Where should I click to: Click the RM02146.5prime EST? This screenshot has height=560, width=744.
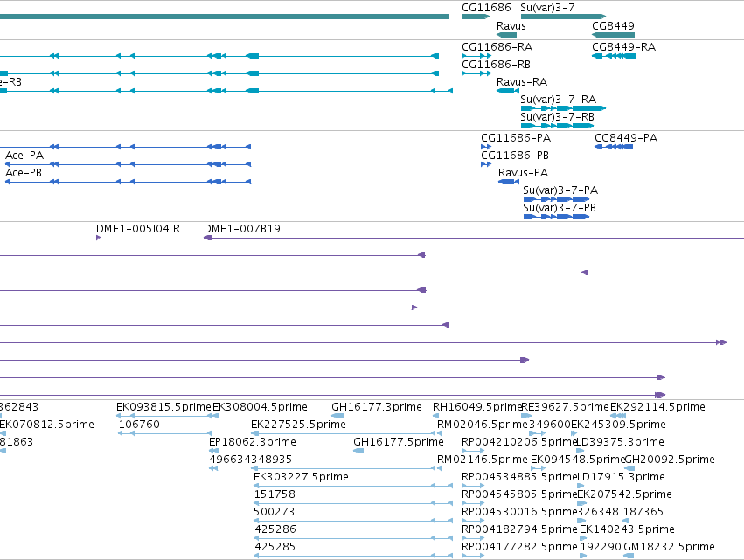[x=440, y=468]
